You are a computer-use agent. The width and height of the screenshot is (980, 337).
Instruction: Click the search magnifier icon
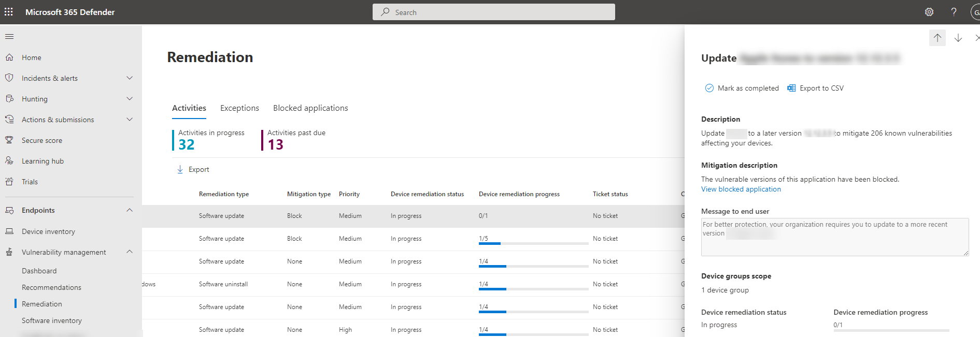coord(385,12)
